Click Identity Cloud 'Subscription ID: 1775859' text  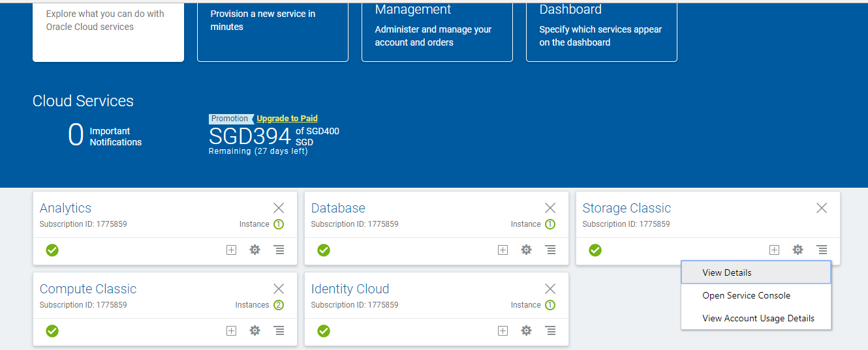click(x=354, y=305)
